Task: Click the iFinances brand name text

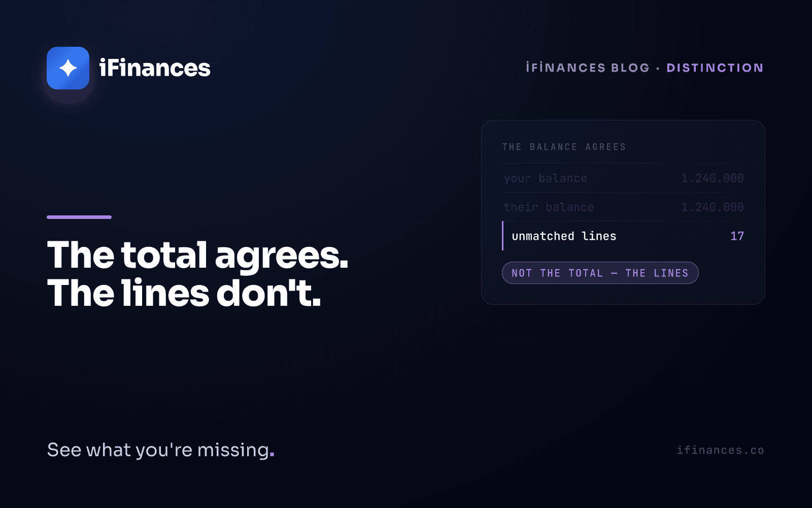Action: tap(155, 68)
